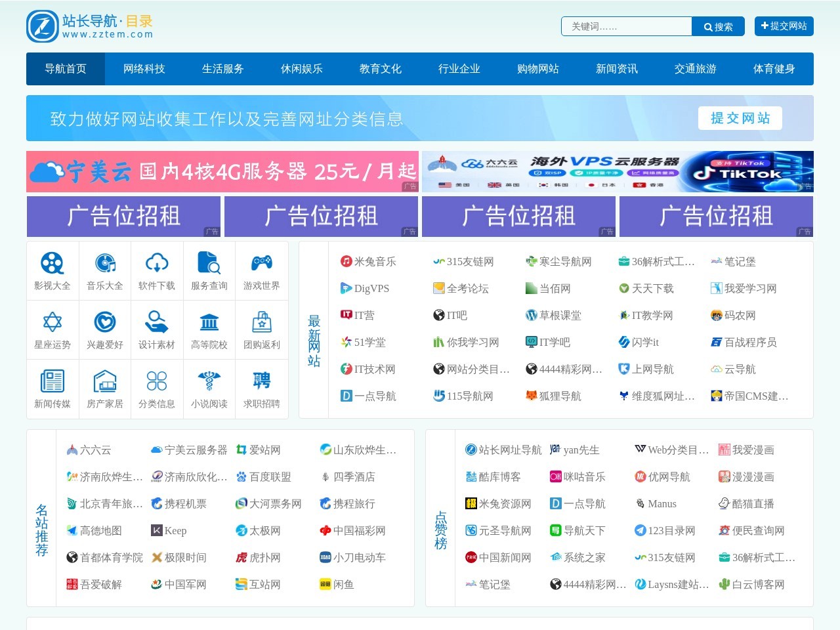The image size is (840, 630).
Task: Open the 生活服务 menu category
Action: pyautogui.click(x=223, y=69)
